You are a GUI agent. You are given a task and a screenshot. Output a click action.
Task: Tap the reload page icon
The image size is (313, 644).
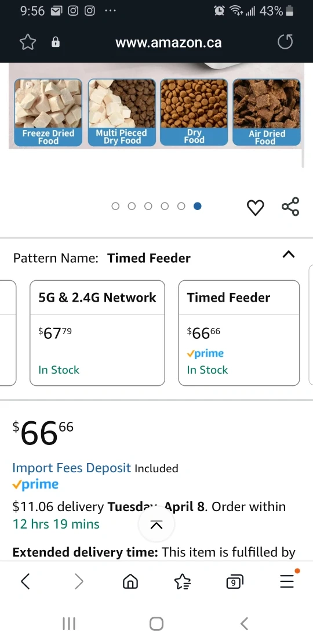(x=285, y=42)
